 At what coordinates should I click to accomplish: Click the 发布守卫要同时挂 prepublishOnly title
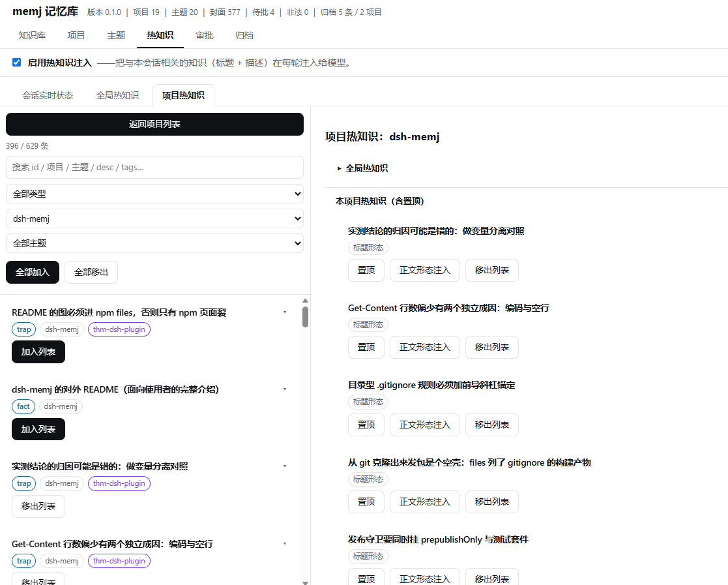tap(438, 539)
